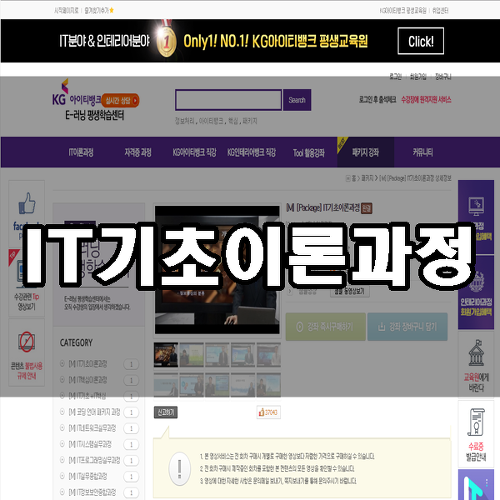Open the IT이론과정 menu

point(81,153)
